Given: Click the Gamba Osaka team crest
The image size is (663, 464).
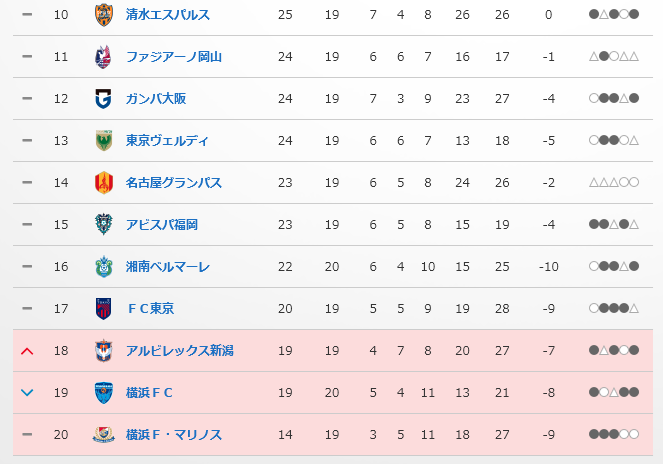Looking at the screenshot, I should pyautogui.click(x=103, y=99).
